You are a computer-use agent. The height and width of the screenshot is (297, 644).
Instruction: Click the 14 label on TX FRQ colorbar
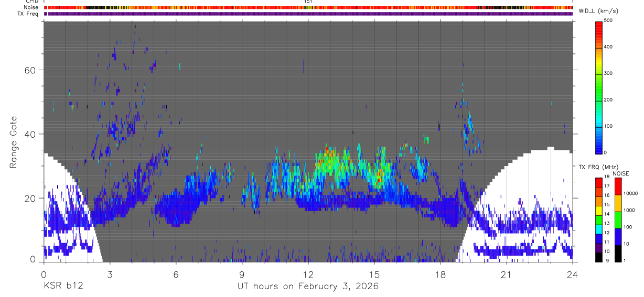[607, 214]
